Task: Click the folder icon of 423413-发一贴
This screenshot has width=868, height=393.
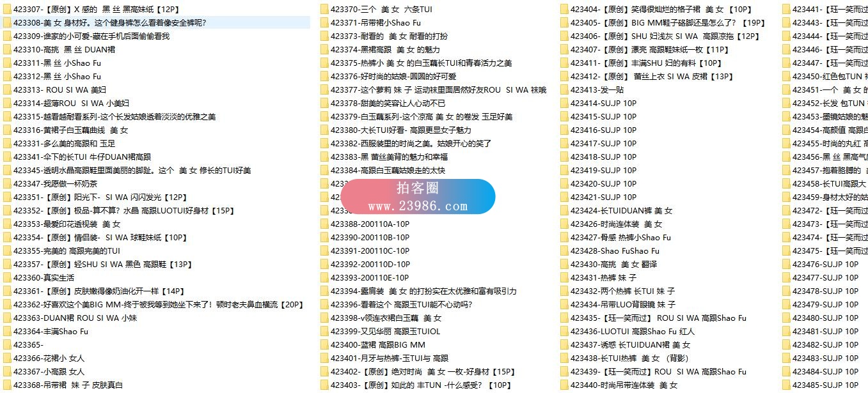Action: 564,90
